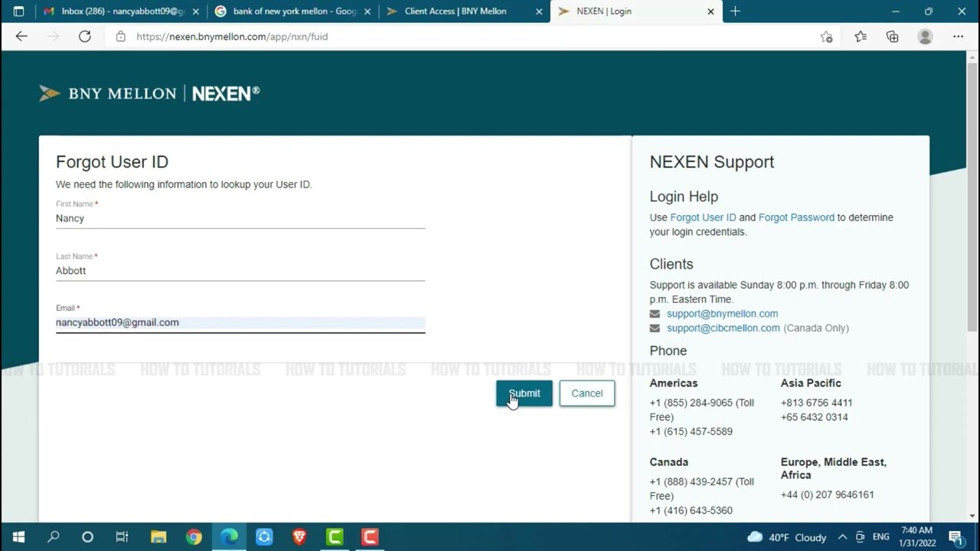This screenshot has height=551, width=980.
Task: Submit the Forgot User ID form
Action: (524, 393)
